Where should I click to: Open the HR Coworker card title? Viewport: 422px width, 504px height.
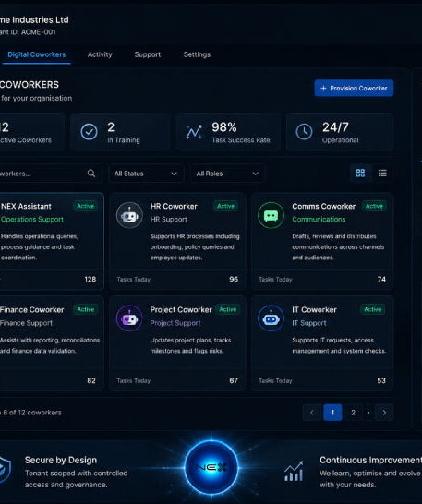[x=174, y=207]
